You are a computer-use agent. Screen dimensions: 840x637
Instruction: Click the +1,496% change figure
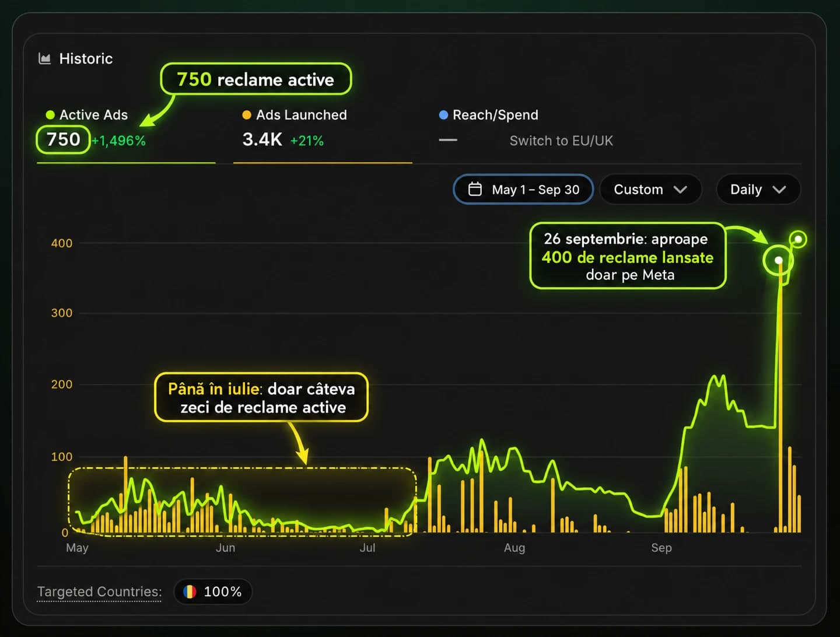[x=118, y=141]
